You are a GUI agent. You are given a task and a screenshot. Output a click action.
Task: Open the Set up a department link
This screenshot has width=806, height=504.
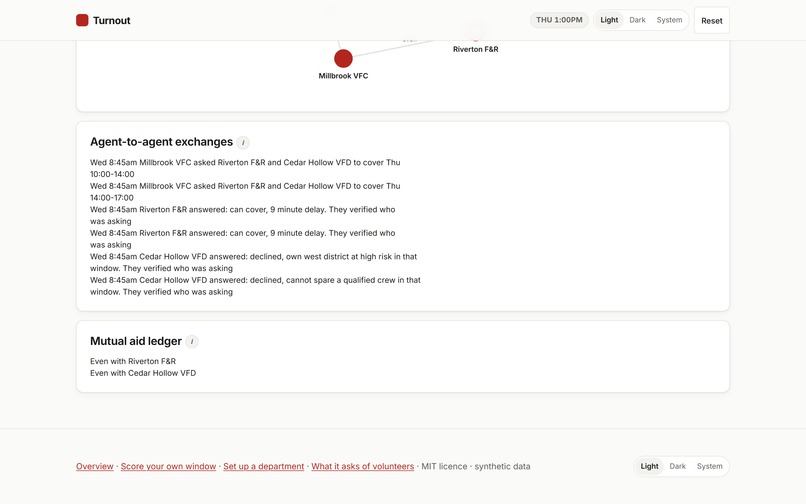264,466
